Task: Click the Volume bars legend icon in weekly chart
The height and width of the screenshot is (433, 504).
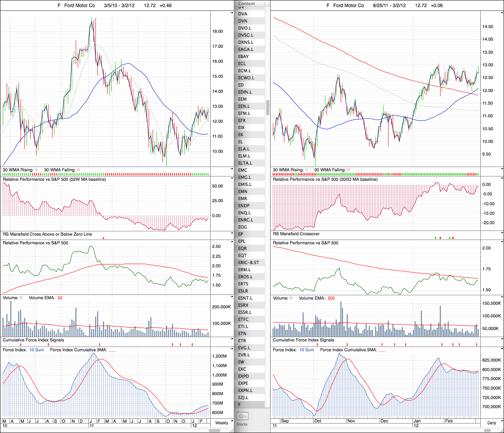Action: click(21, 298)
